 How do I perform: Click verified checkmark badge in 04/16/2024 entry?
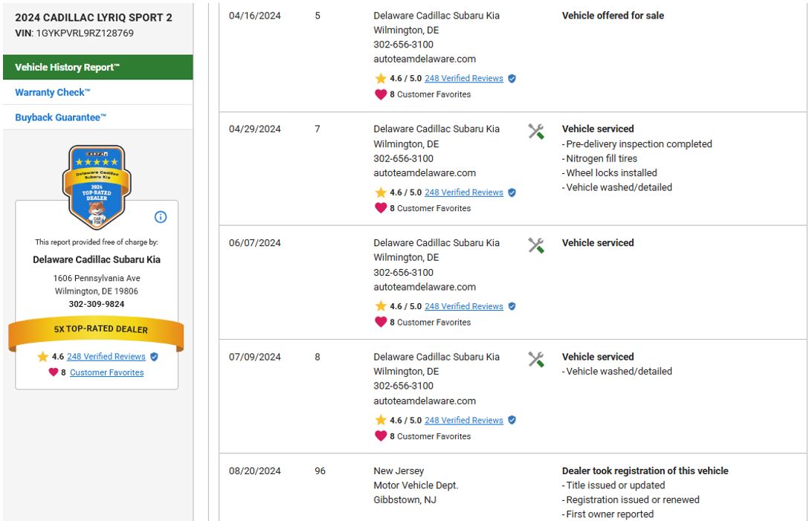pyautogui.click(x=512, y=79)
